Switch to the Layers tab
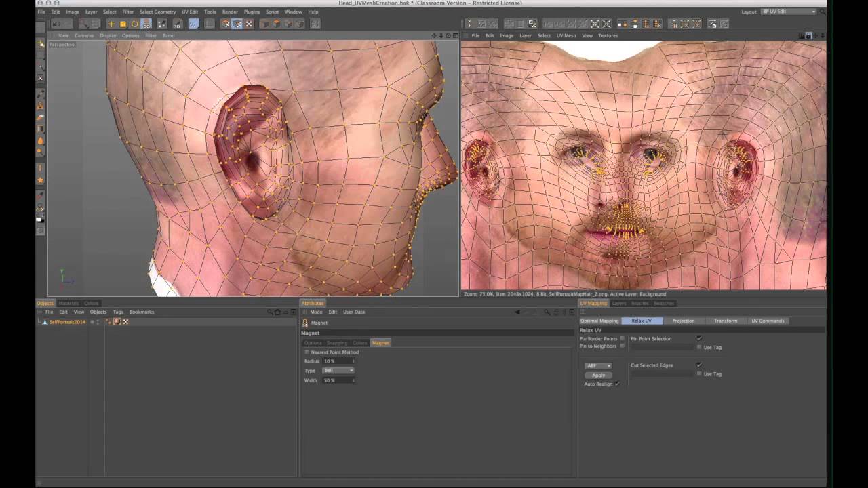The height and width of the screenshot is (488, 868). pos(619,303)
